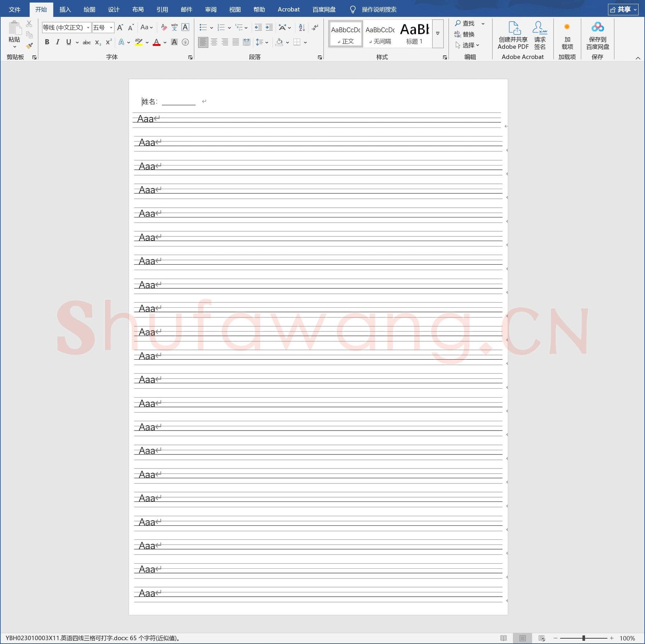Open the 布局 tab

point(138,9)
